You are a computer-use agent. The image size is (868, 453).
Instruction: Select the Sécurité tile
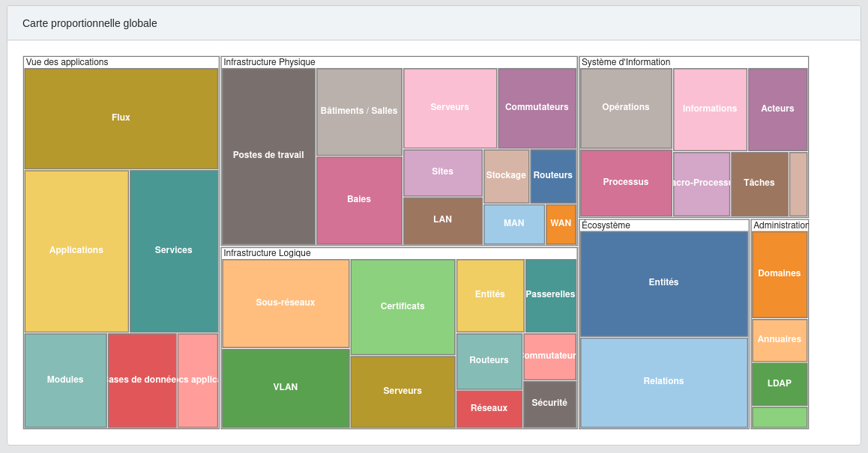click(x=549, y=404)
